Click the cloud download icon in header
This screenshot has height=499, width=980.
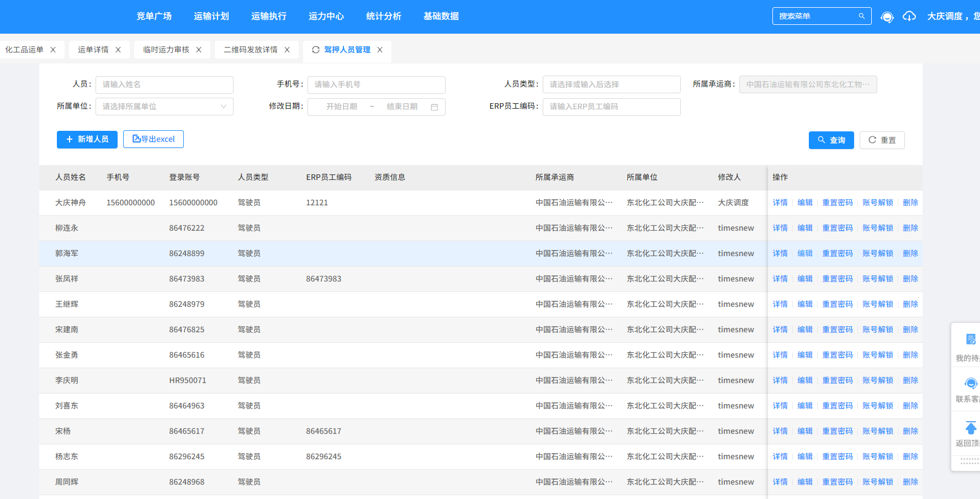(909, 17)
